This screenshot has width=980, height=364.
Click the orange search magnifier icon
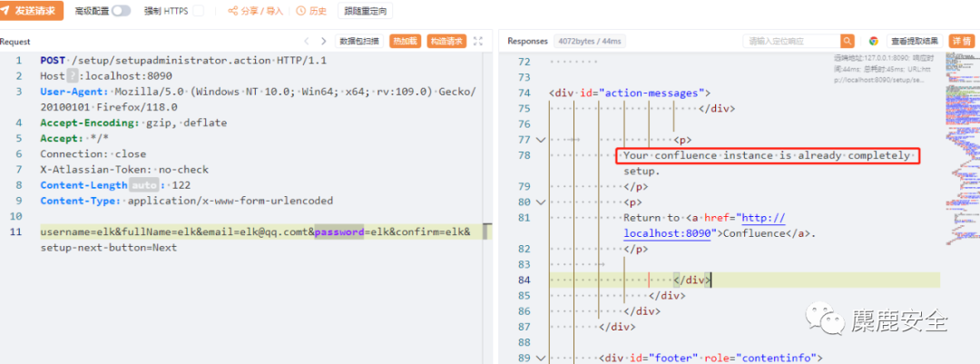[x=848, y=41]
